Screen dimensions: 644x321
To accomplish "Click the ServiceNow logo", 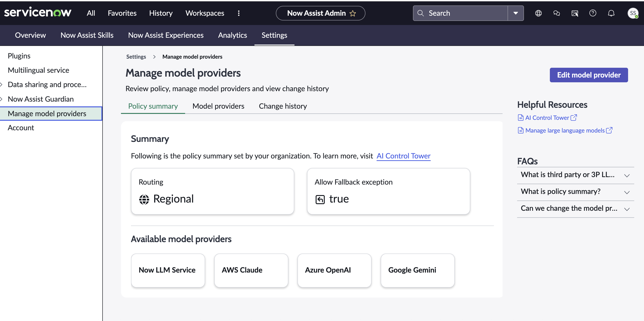I will tap(38, 13).
